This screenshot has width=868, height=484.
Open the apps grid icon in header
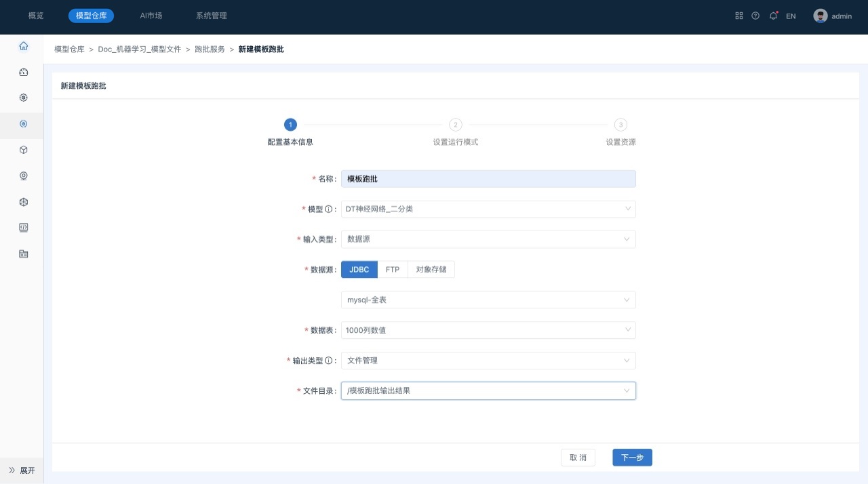739,16
